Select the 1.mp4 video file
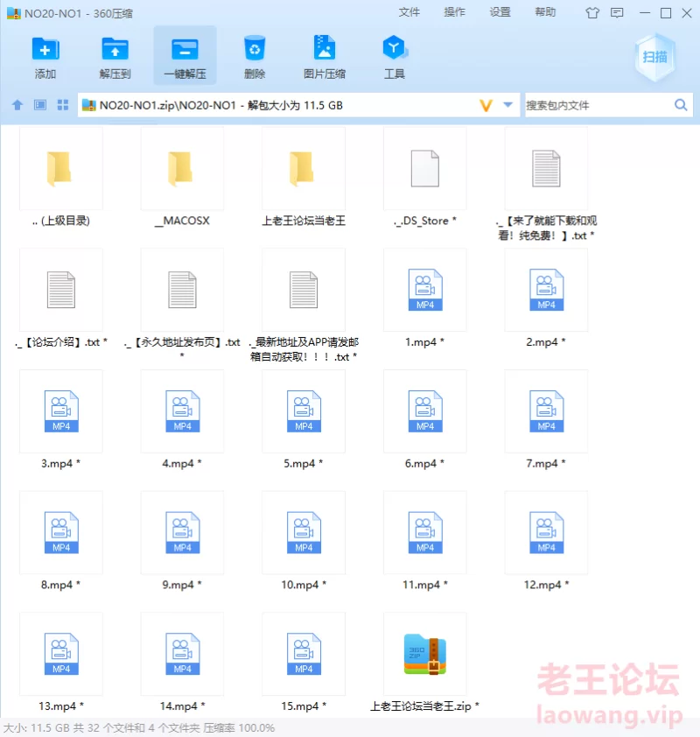This screenshot has height=737, width=700. tap(425, 299)
